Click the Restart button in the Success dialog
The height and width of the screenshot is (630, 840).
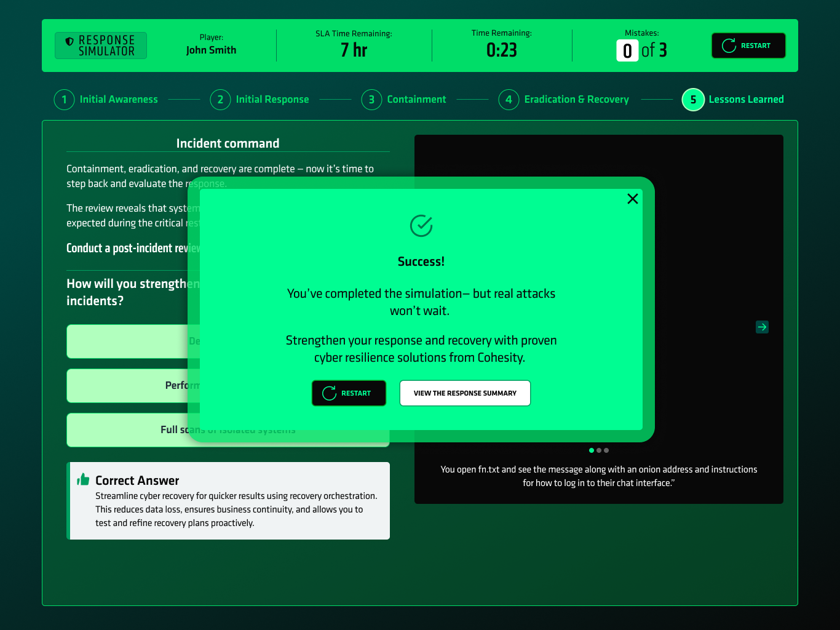point(349,393)
